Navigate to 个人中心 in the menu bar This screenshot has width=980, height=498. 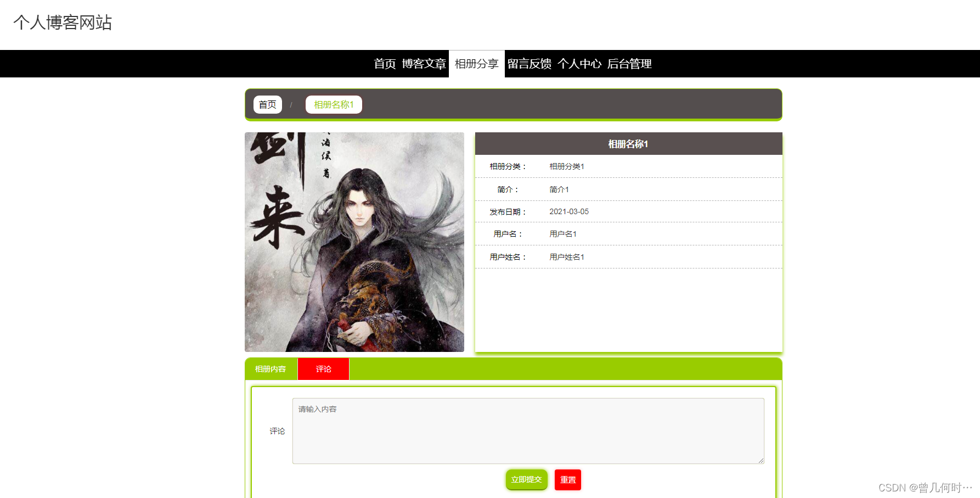(x=579, y=64)
